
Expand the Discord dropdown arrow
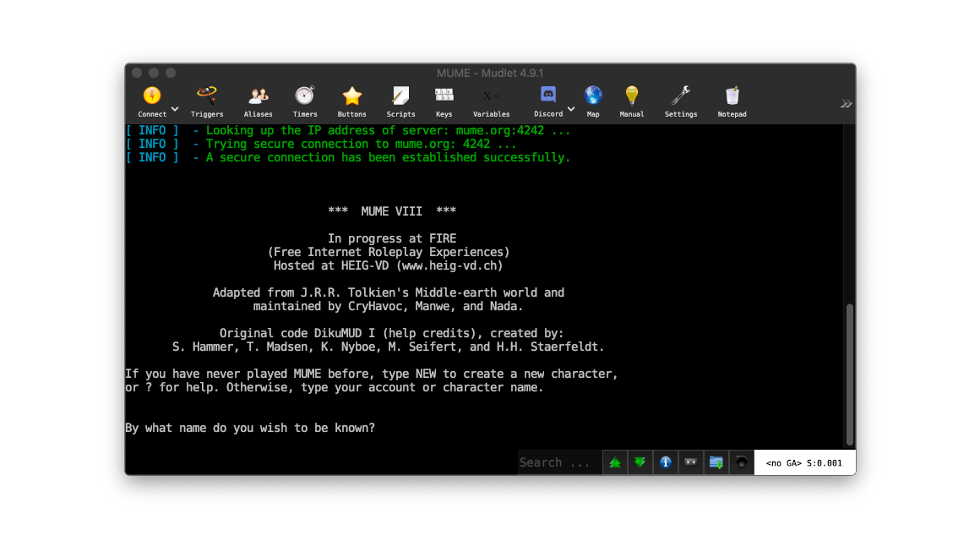[570, 109]
